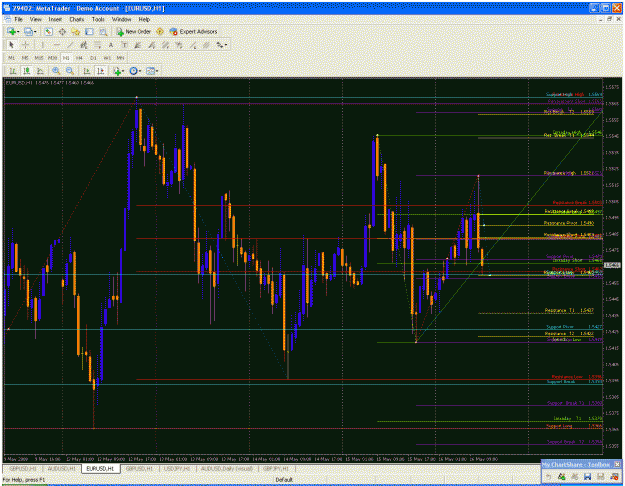Select the Horizontal Line drawing tool
The height and width of the screenshot is (486, 625).
pyautogui.click(x=56, y=45)
